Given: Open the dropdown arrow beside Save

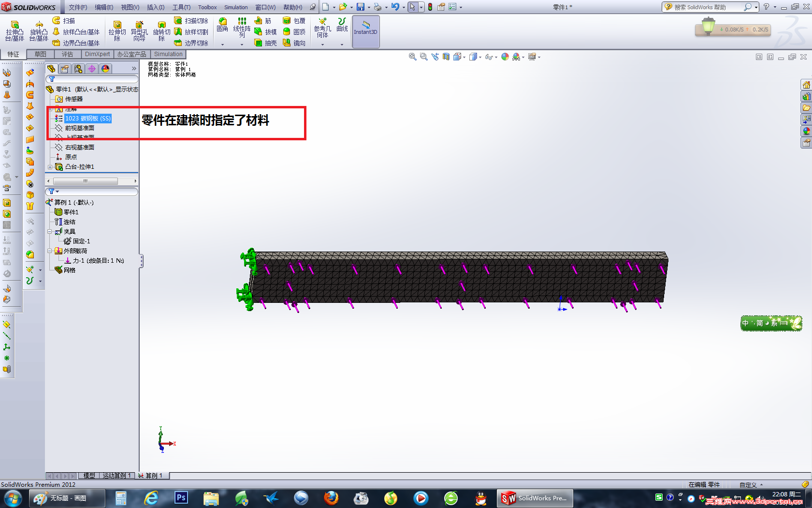Looking at the screenshot, I should (368, 7).
